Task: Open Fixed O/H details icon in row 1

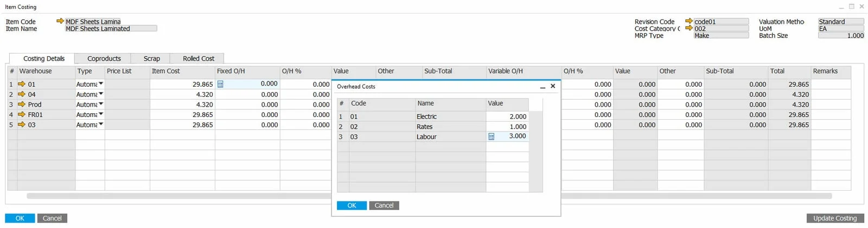Action: [x=220, y=84]
